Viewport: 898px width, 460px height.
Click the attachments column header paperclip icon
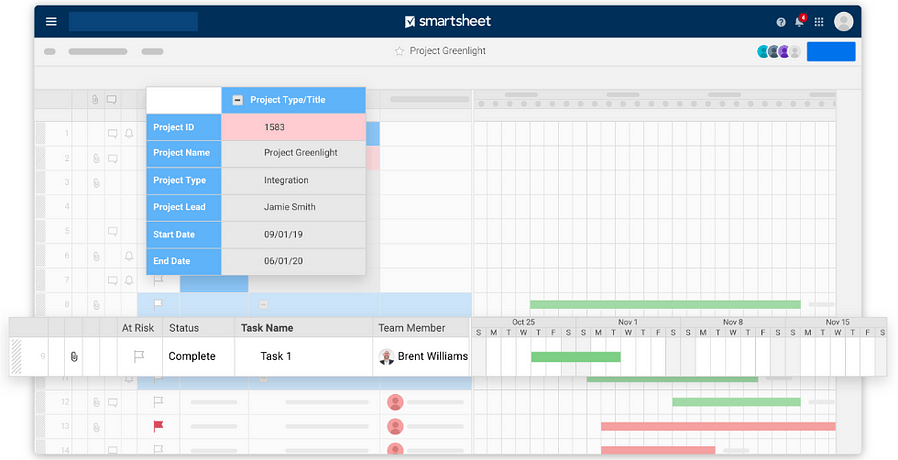coord(95,100)
